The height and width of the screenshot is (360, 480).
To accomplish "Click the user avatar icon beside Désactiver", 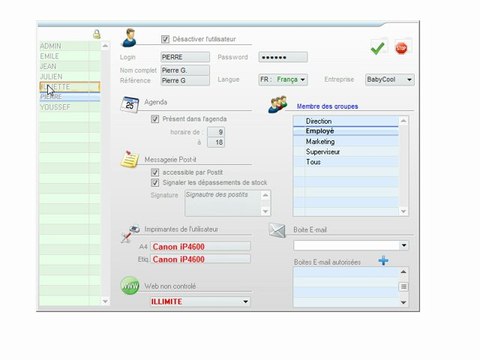I will (x=129, y=38).
